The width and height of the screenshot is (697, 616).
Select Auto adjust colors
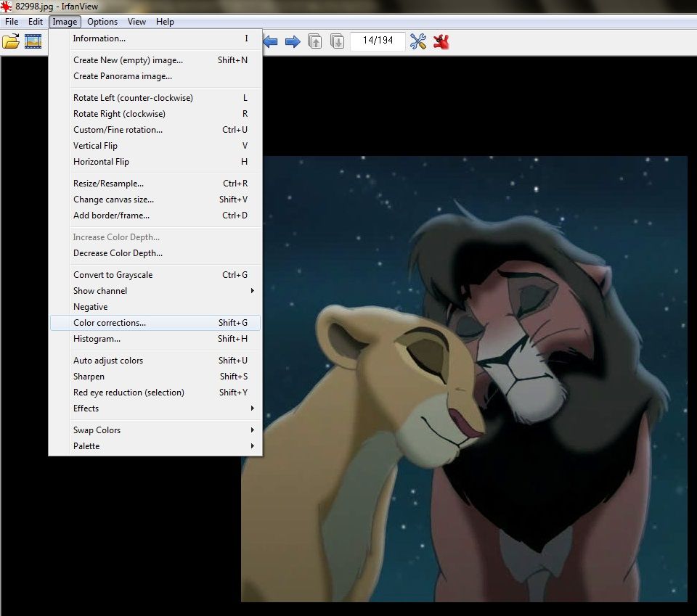pyautogui.click(x=155, y=361)
